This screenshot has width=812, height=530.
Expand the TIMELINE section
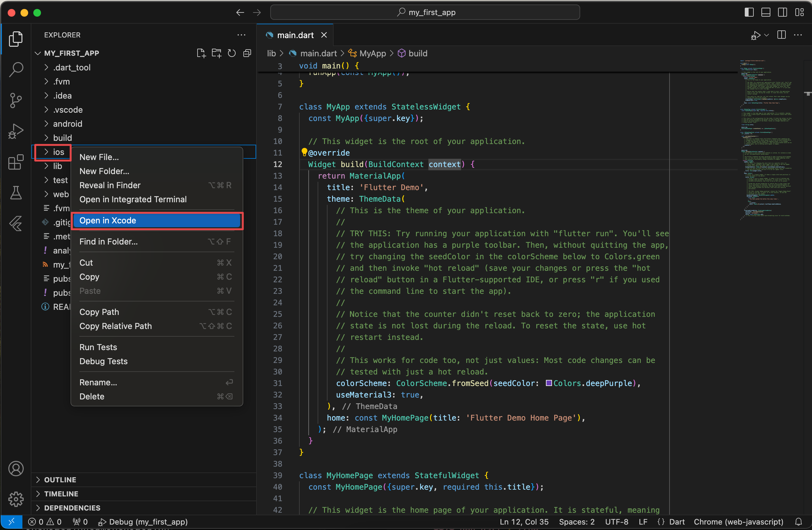(x=143, y=494)
